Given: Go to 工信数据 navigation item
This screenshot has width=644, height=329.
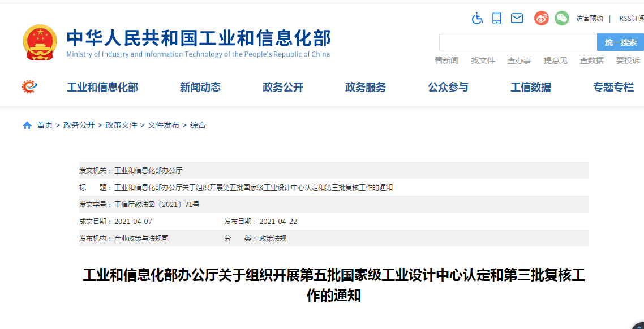Looking at the screenshot, I should 531,87.
